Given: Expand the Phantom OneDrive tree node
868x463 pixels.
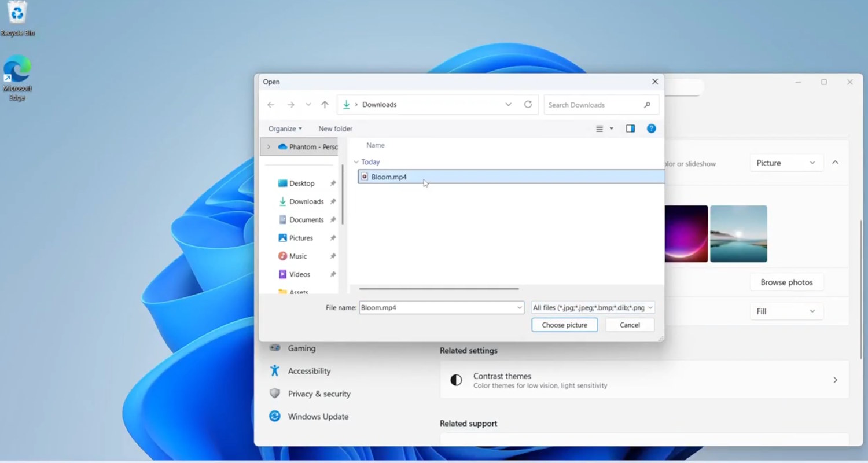Looking at the screenshot, I should coord(269,147).
